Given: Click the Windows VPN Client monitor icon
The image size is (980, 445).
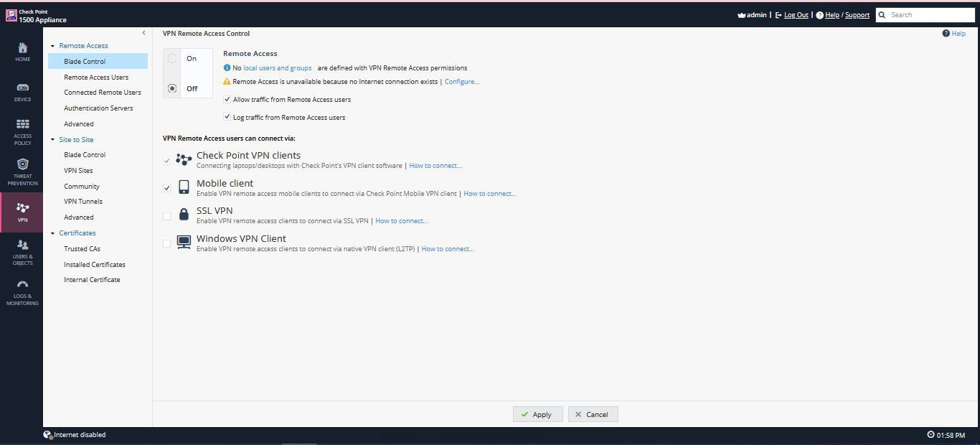Looking at the screenshot, I should click(x=184, y=243).
